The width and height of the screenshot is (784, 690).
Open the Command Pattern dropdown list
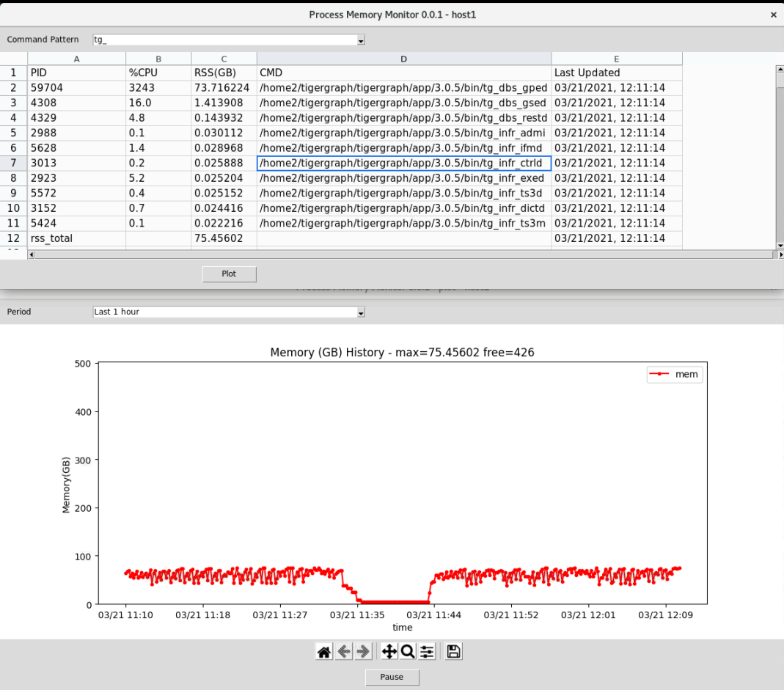pyautogui.click(x=359, y=40)
